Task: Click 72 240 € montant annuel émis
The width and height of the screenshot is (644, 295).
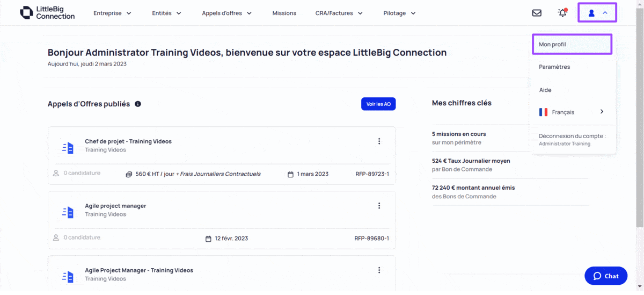Action: (473, 188)
